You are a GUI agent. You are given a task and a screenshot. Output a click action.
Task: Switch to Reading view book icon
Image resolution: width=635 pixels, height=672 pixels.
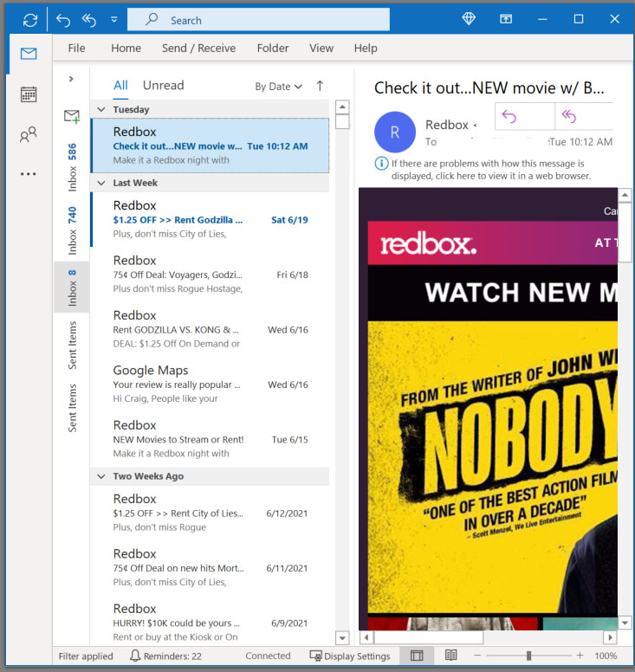[450, 656]
